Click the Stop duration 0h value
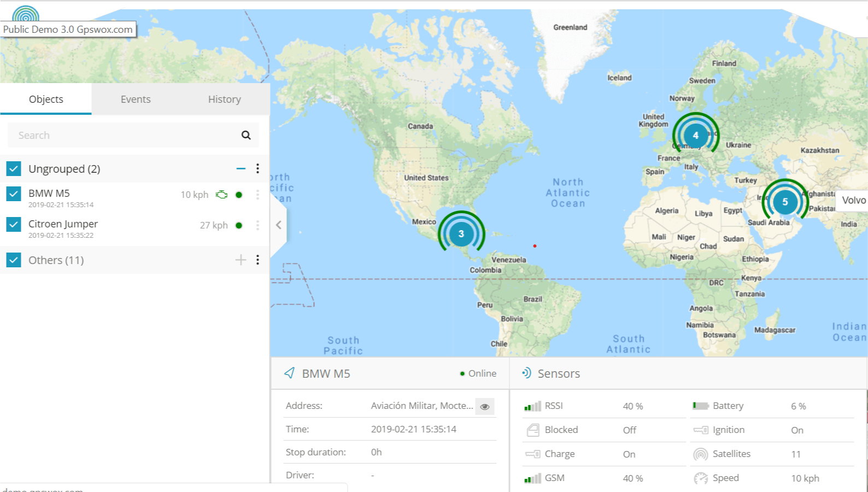The width and height of the screenshot is (868, 492). (377, 452)
